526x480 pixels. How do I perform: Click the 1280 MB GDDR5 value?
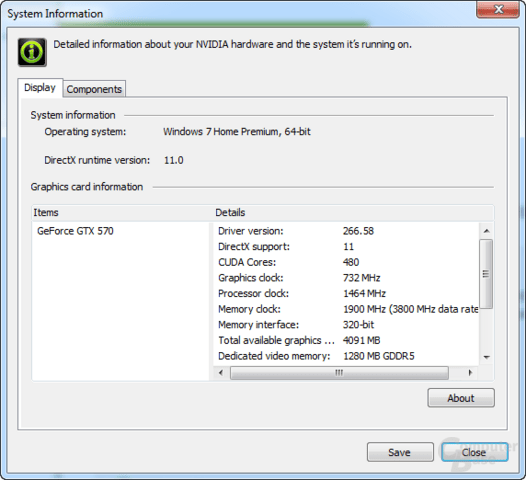(379, 356)
